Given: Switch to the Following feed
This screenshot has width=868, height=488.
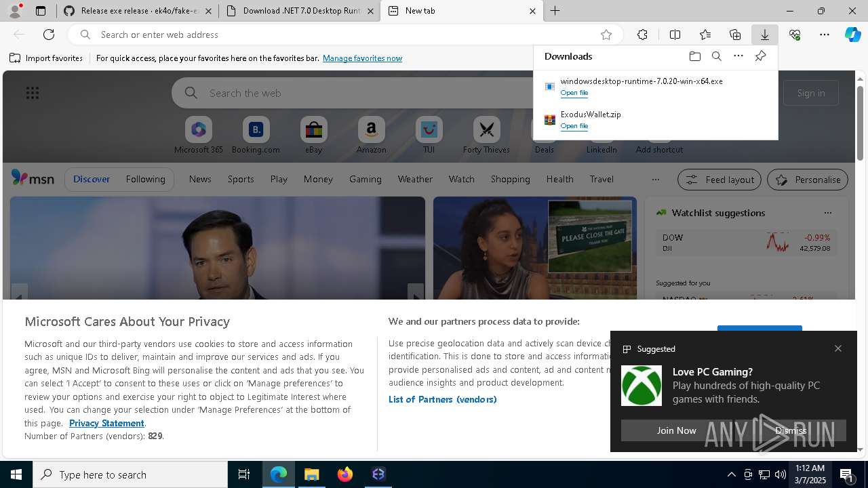Looking at the screenshot, I should tap(145, 179).
